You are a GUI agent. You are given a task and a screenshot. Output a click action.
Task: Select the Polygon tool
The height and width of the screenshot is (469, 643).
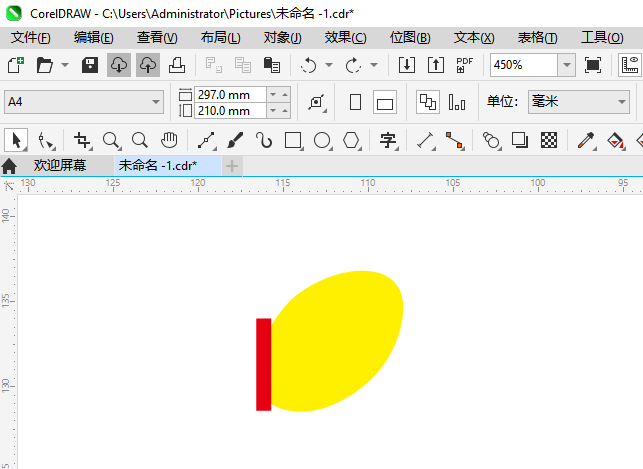351,141
